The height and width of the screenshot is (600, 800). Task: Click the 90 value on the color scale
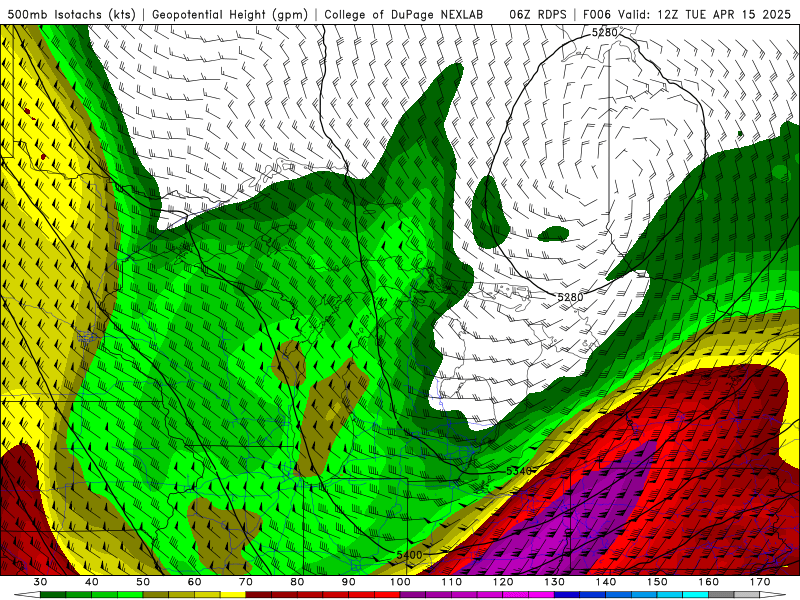click(349, 582)
